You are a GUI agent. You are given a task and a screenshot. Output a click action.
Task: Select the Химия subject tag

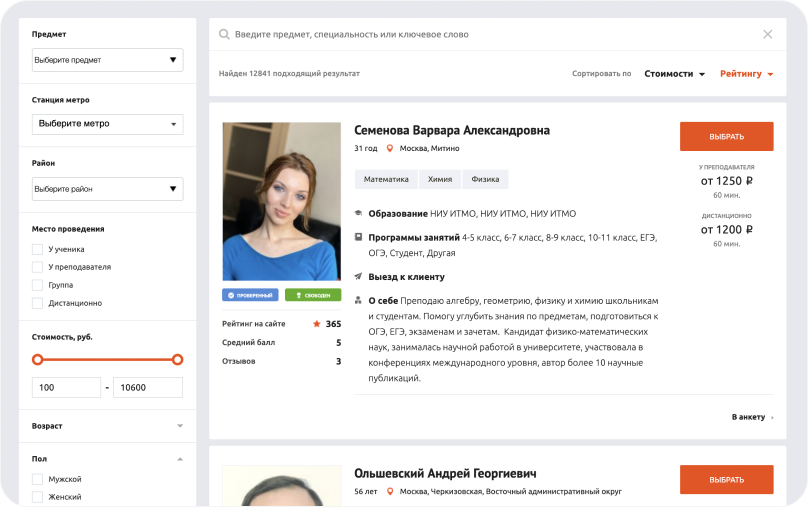tap(440, 179)
